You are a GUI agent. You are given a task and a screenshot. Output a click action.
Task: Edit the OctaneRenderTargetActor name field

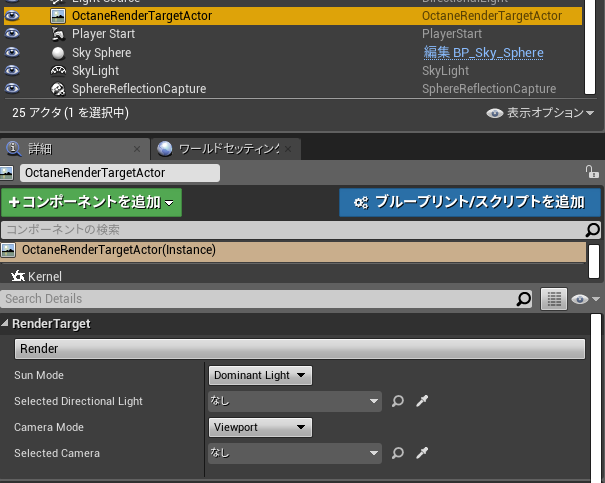(120, 173)
